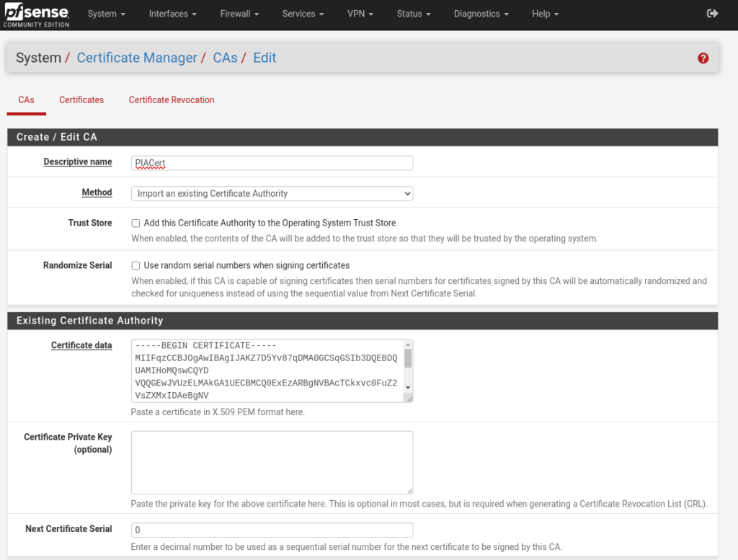
Task: Expand the System menu
Action: pos(106,14)
